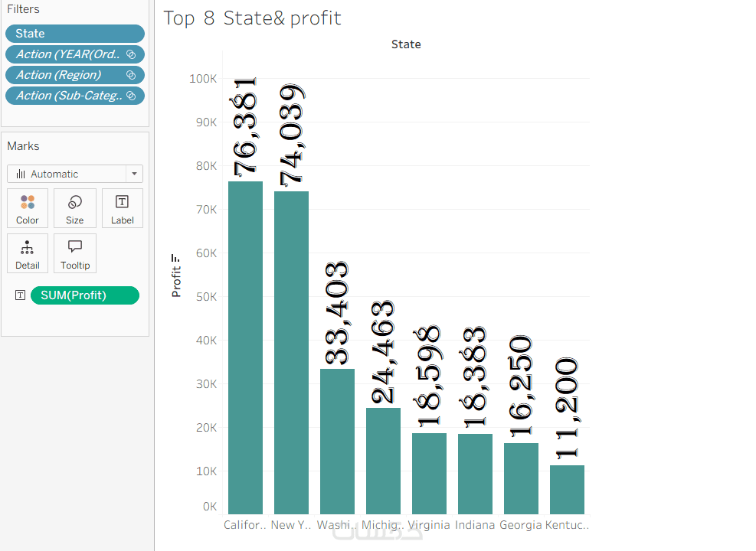This screenshot has width=756, height=551.
Task: Click label icon beside SUM(Profit) pill
Action: pyautogui.click(x=20, y=295)
